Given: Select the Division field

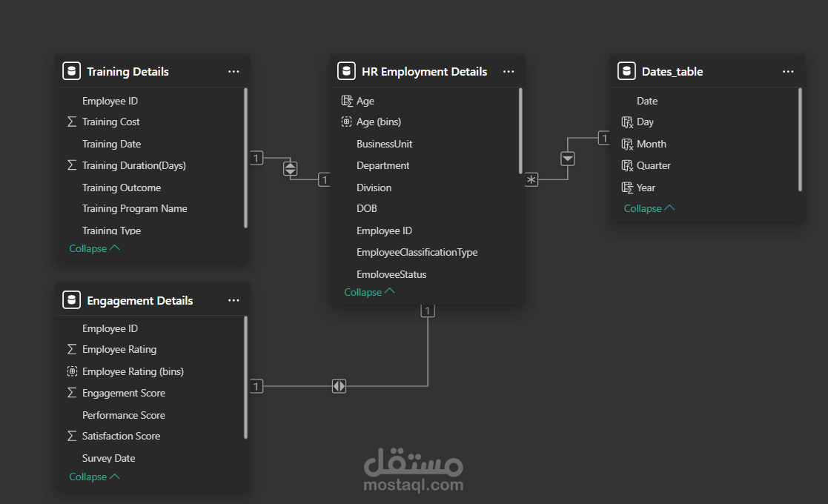Looking at the screenshot, I should [x=374, y=188].
